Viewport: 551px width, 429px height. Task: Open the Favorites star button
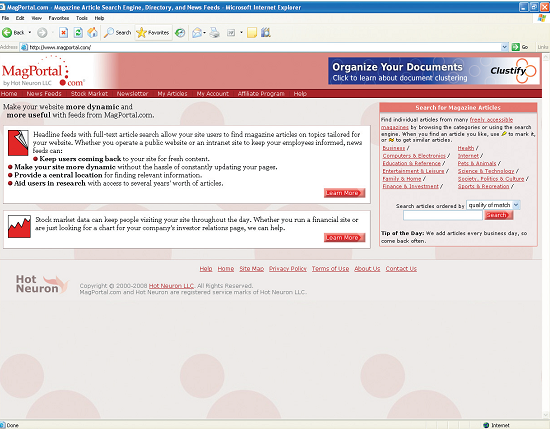[153, 33]
